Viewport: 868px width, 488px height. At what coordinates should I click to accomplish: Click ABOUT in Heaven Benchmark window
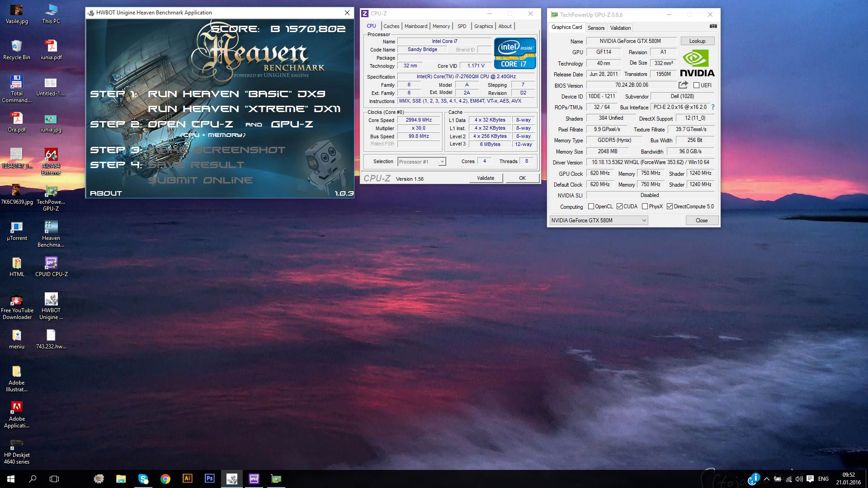106,193
